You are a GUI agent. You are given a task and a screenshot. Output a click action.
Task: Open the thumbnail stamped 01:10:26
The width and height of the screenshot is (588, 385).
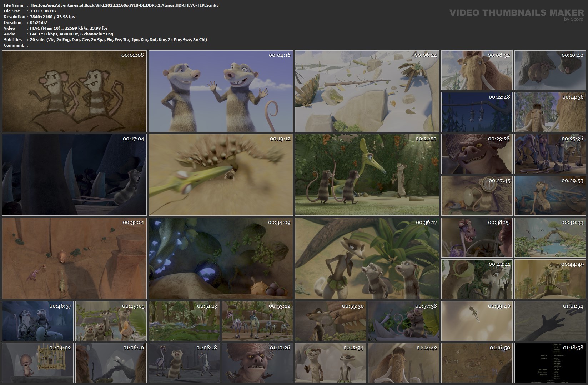tap(257, 363)
